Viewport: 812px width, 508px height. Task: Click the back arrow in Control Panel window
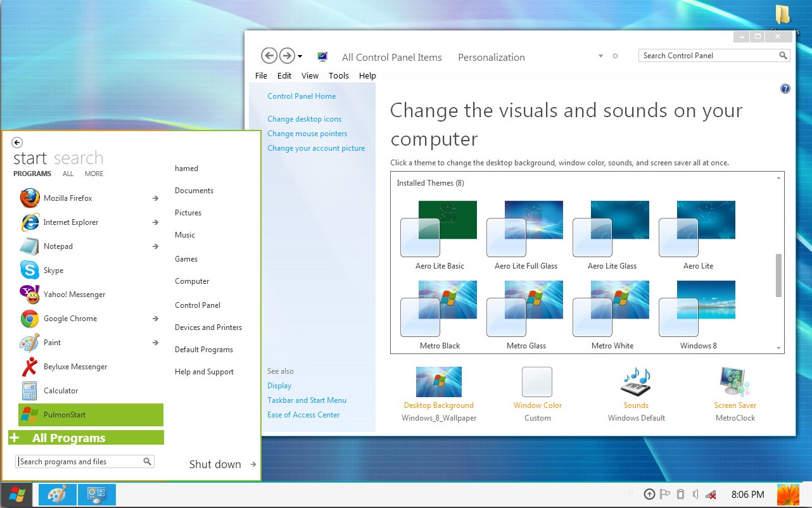[x=269, y=56]
